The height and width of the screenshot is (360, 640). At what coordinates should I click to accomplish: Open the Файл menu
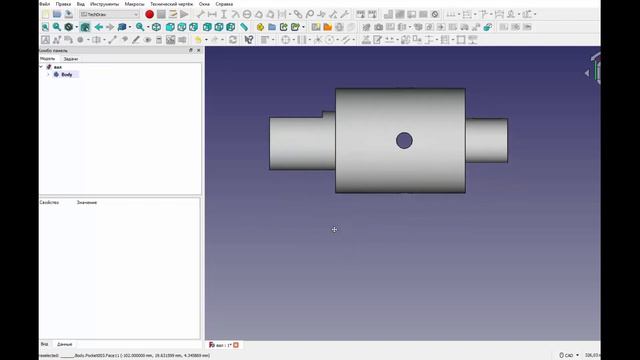tap(44, 4)
